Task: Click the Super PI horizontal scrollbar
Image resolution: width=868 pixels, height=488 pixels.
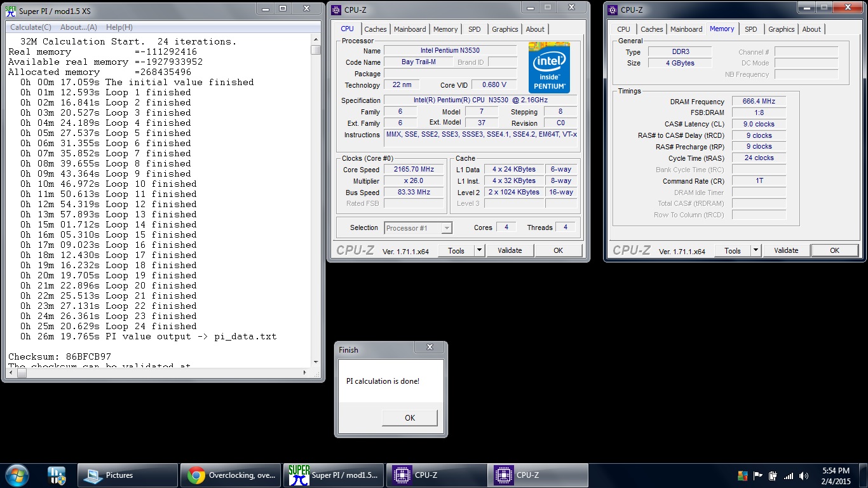Action: [159, 374]
